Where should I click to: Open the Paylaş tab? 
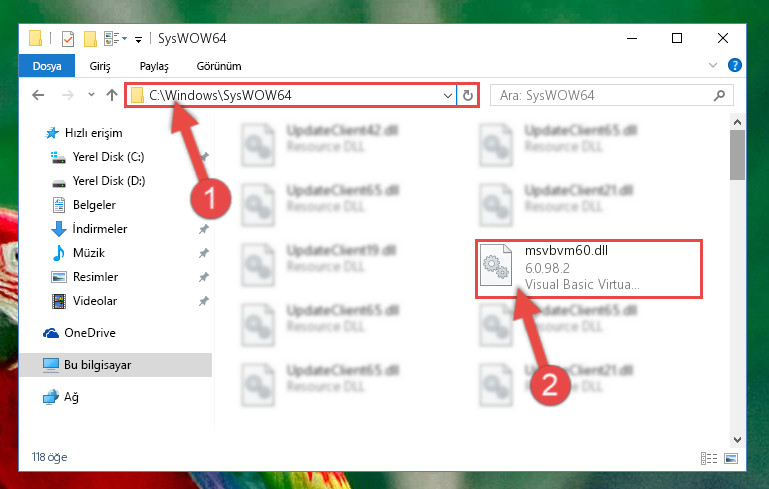pyautogui.click(x=154, y=66)
